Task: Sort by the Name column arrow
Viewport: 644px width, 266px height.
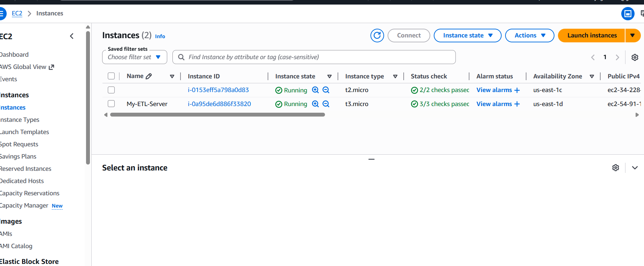Action: point(172,76)
